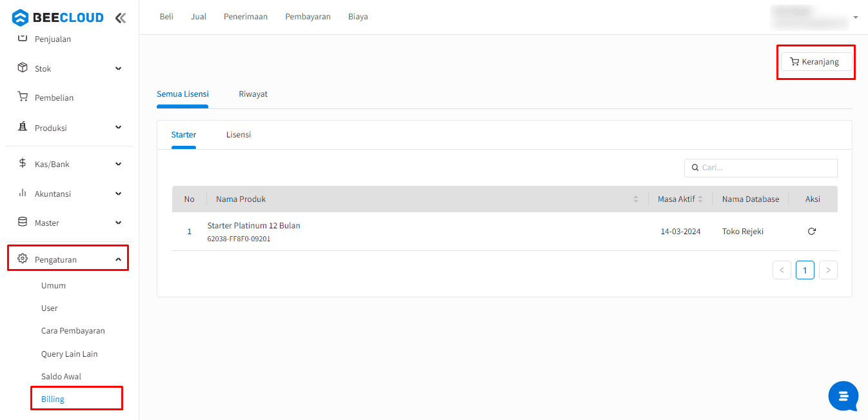868x420 pixels.
Task: Switch to the Riwayat tab
Action: click(253, 94)
